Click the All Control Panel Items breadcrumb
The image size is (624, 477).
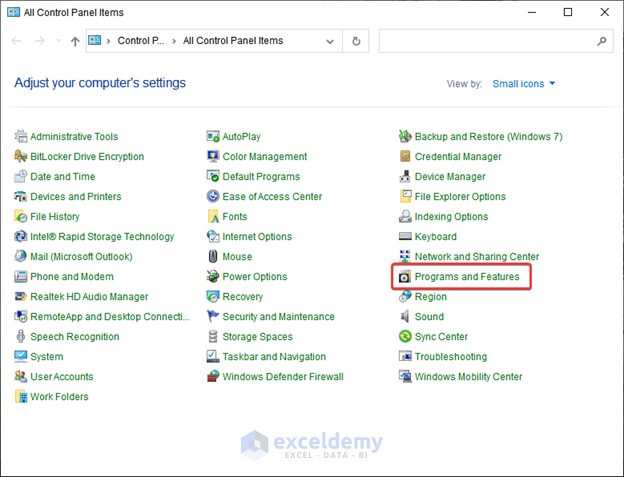233,41
